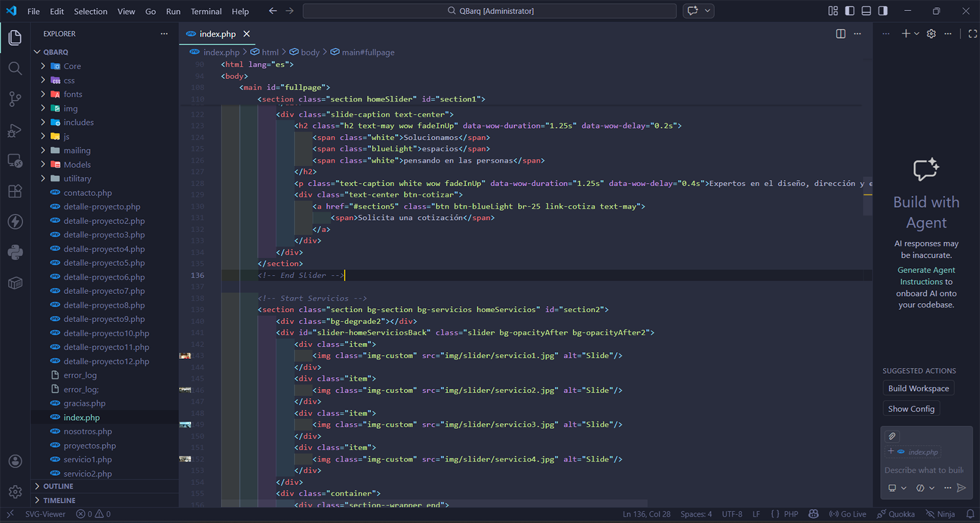Click the Show Config button
980x523 pixels.
pos(911,408)
